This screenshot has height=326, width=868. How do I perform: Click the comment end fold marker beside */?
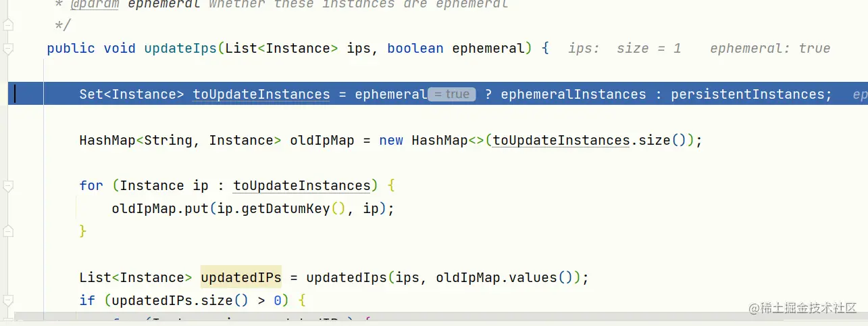coord(8,26)
